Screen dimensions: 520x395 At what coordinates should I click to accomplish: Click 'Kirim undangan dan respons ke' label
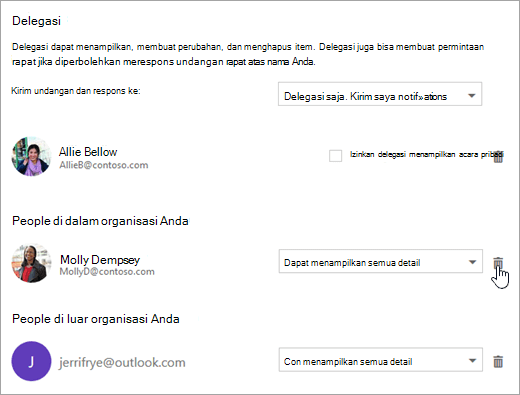(x=76, y=91)
